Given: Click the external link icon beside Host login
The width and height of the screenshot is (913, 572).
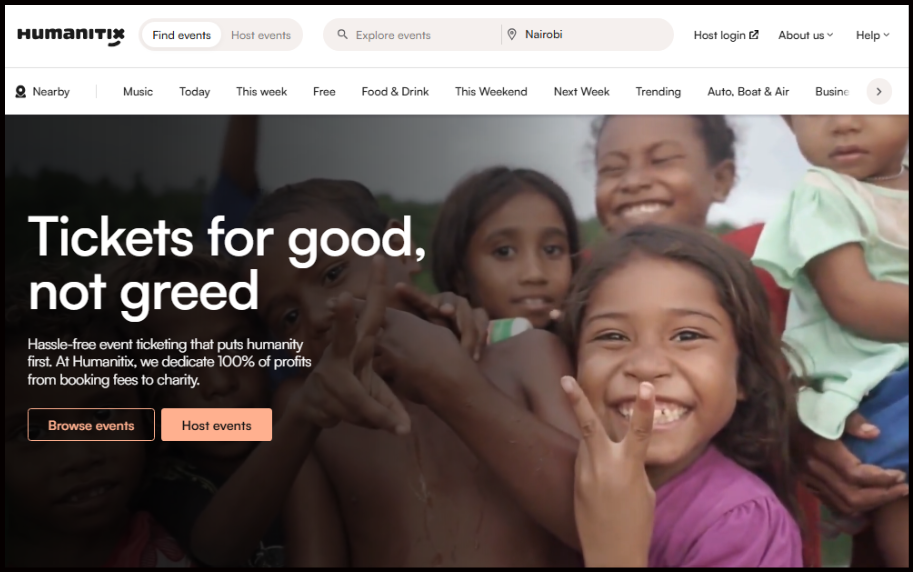Looking at the screenshot, I should pos(753,35).
